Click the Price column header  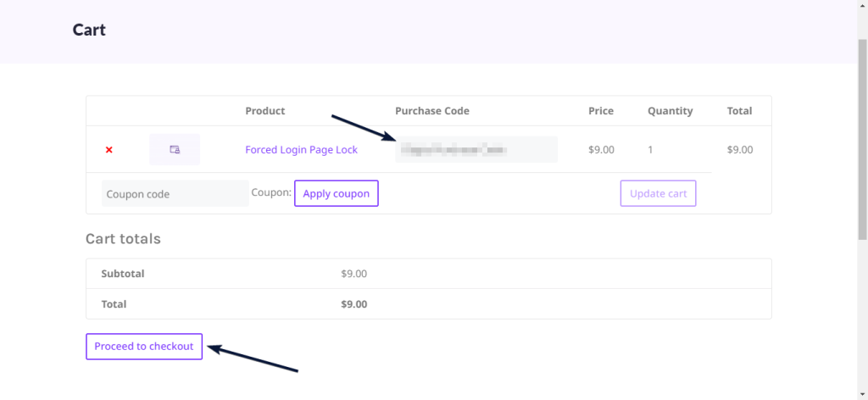[x=600, y=111]
